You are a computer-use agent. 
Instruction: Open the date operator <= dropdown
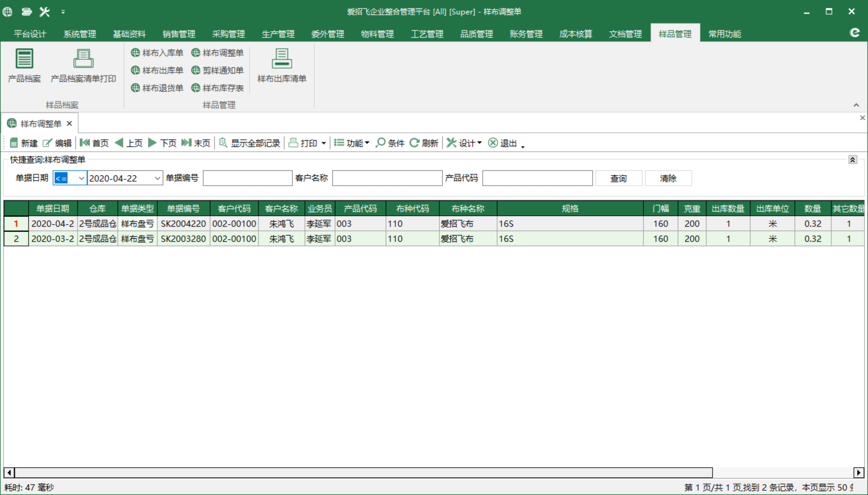[x=81, y=178]
